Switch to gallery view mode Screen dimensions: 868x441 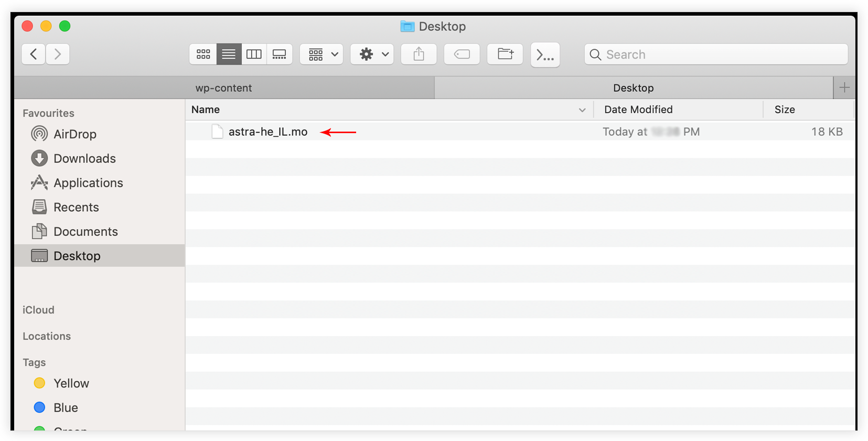point(280,54)
